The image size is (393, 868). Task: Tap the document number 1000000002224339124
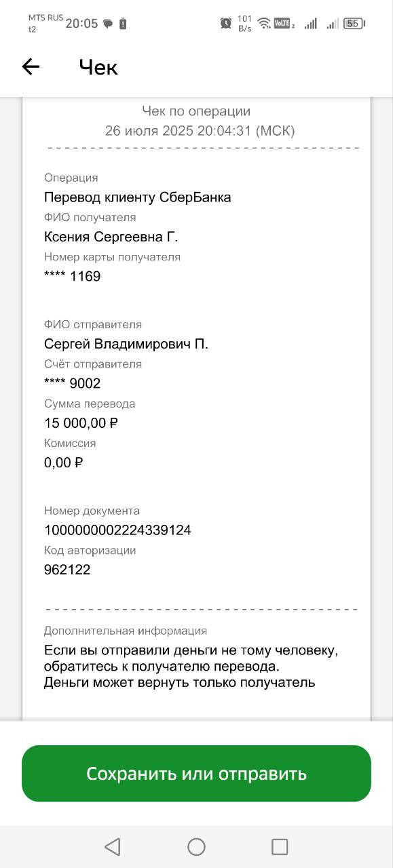117,530
